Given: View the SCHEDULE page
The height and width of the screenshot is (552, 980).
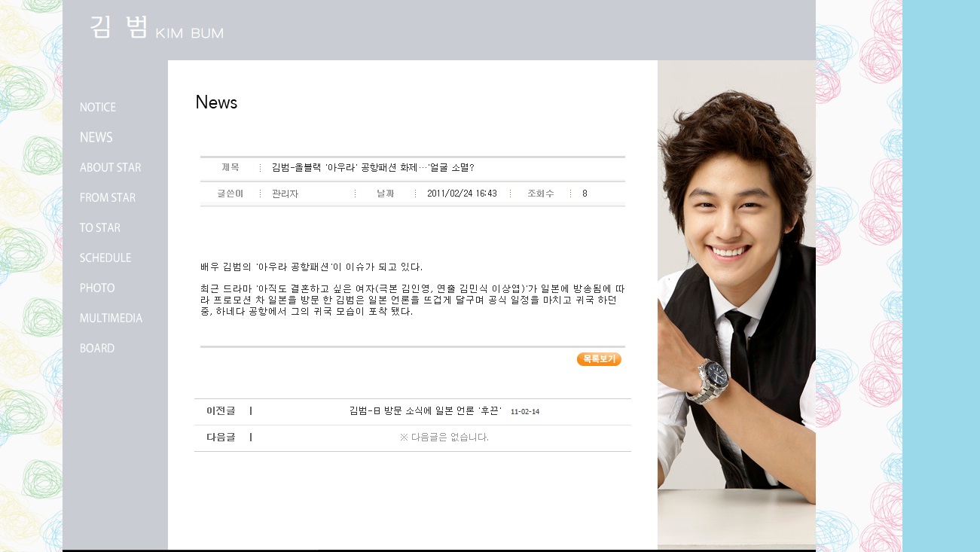Looking at the screenshot, I should click(x=105, y=258).
